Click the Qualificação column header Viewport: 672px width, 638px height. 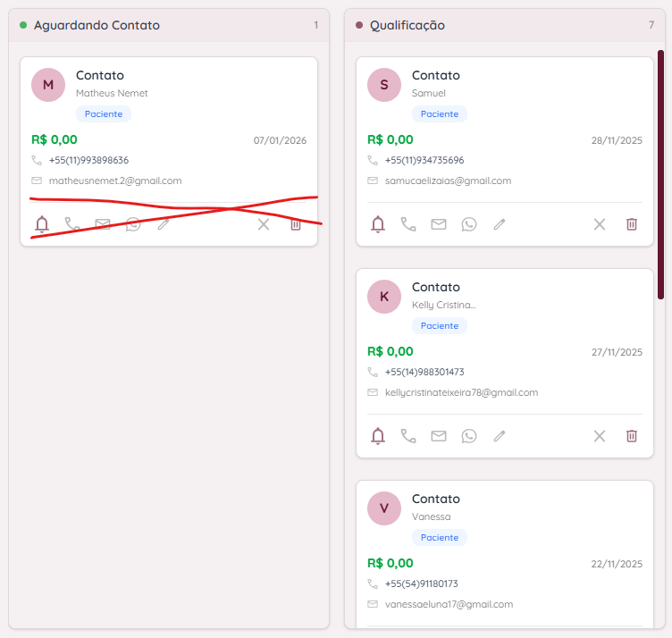407,25
